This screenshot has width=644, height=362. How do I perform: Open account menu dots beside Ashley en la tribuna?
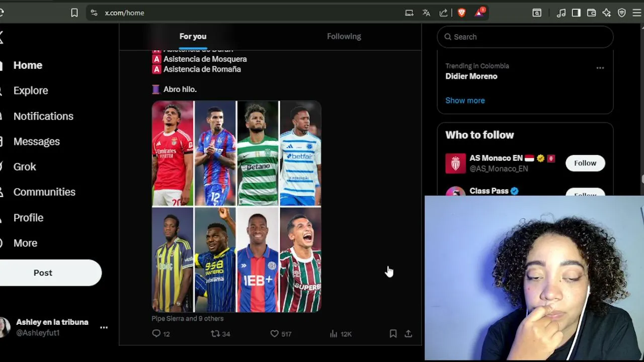pos(104,327)
